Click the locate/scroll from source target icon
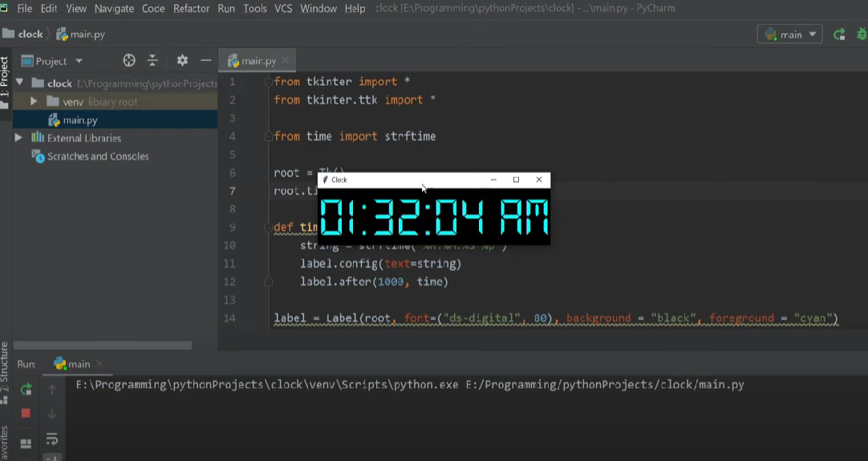 [129, 61]
